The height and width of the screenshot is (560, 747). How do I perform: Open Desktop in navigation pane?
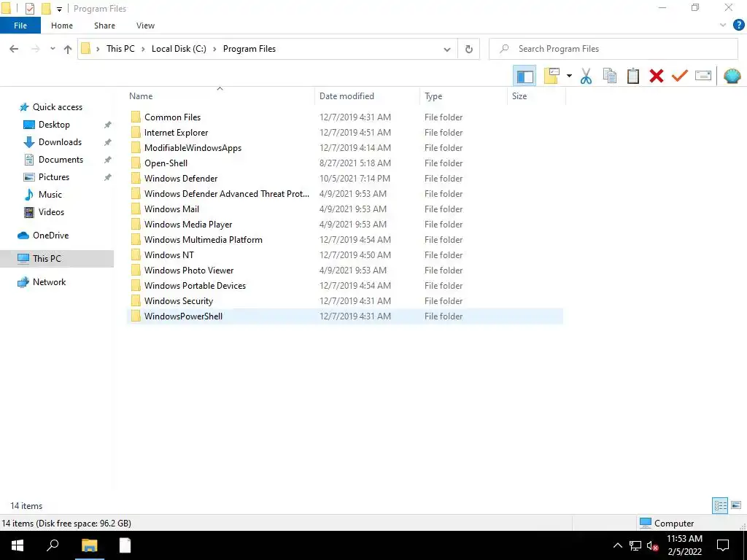pos(54,125)
